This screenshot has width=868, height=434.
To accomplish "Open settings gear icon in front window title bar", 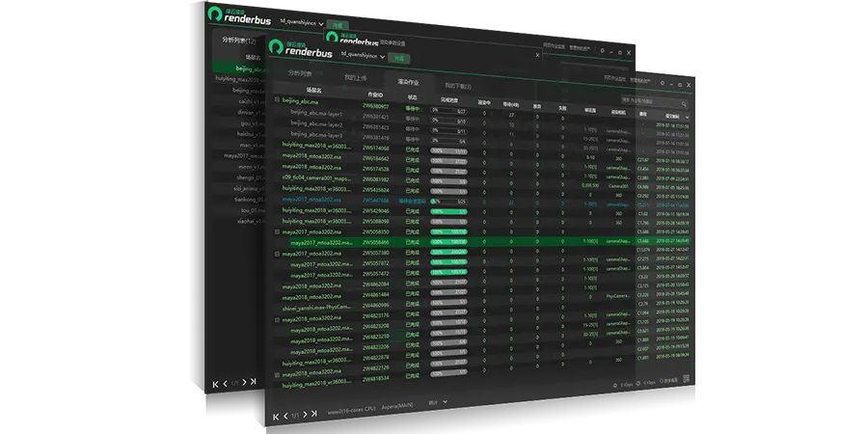I will (663, 83).
